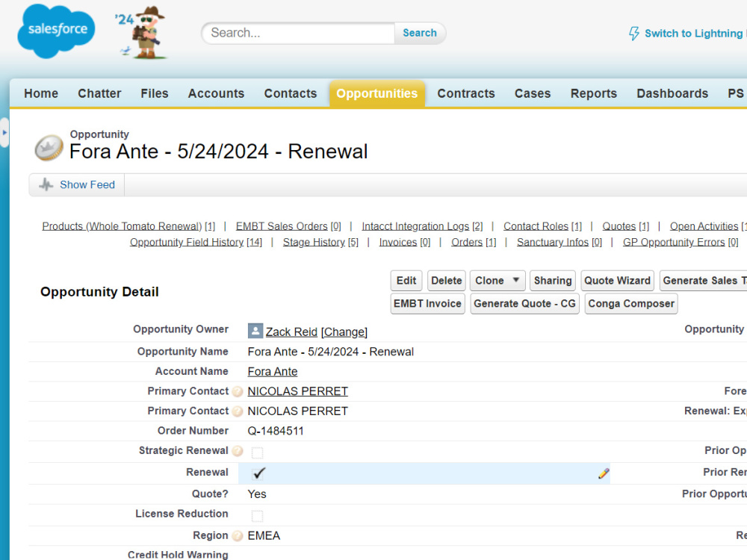Click the Show Feed link
Viewport: 747px width, 560px height.
coord(87,184)
